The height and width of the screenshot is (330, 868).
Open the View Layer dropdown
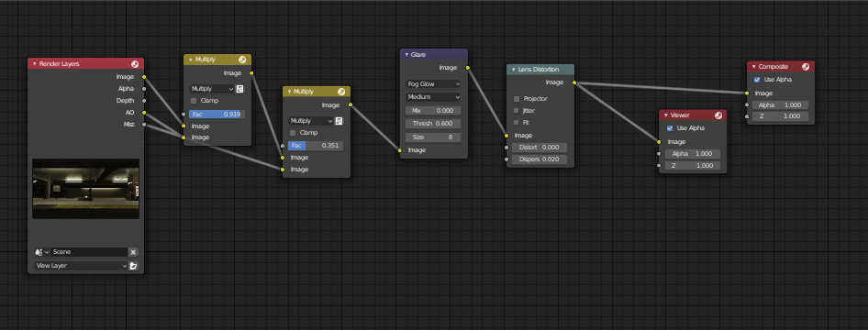click(x=82, y=266)
